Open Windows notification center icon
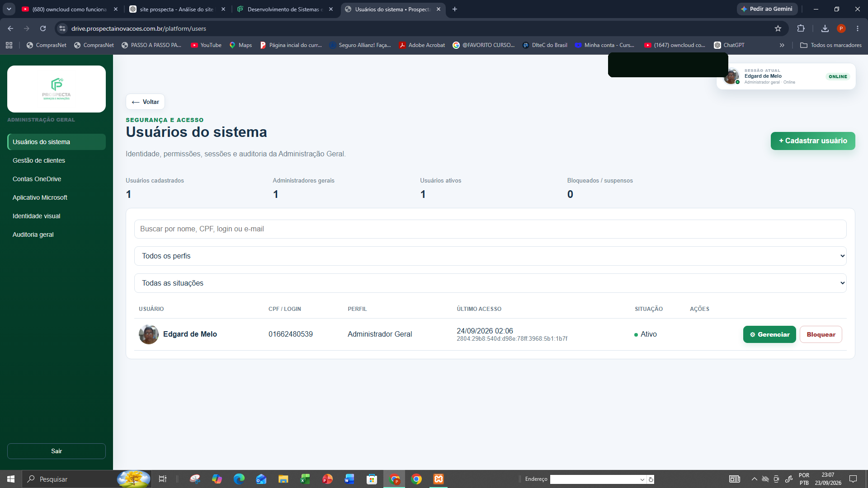Image resolution: width=868 pixels, height=488 pixels. click(x=853, y=479)
